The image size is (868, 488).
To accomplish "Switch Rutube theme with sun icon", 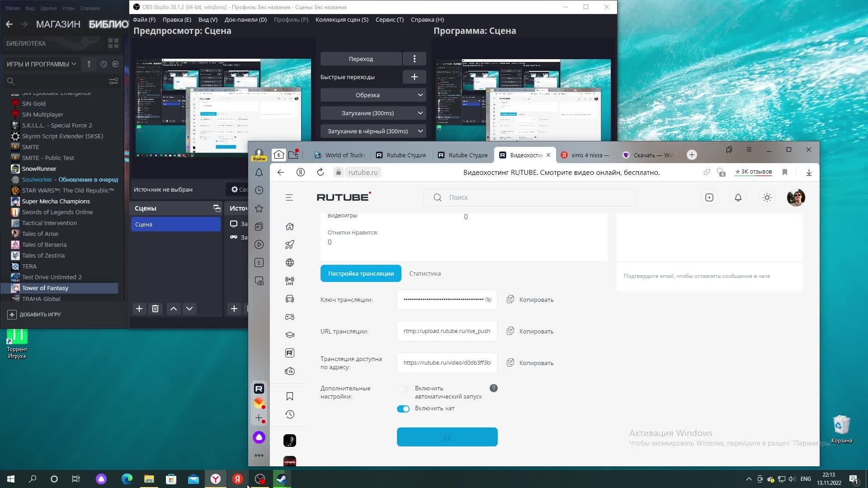I will pos(767,197).
